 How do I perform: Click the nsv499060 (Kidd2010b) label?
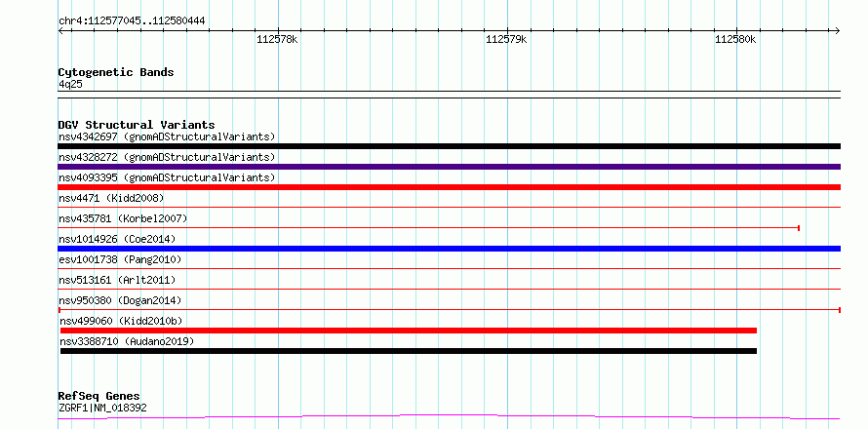121,321
